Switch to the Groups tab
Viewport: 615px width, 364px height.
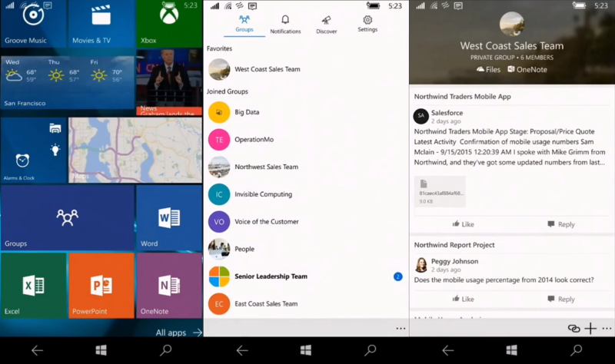coord(244,25)
